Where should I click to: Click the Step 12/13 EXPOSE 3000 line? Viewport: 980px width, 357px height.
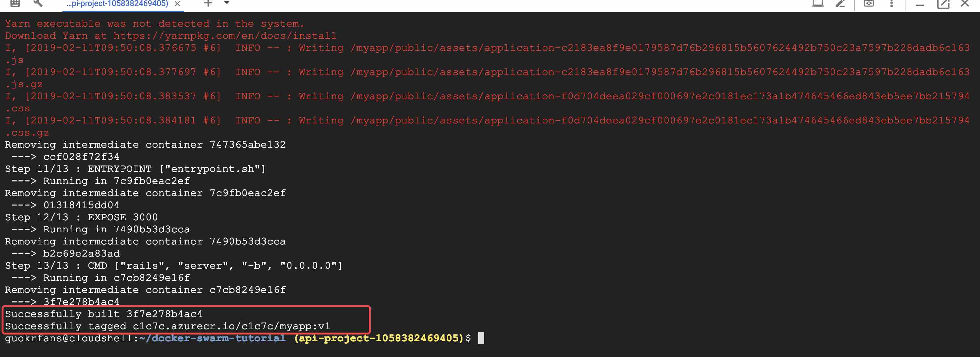coord(81,217)
